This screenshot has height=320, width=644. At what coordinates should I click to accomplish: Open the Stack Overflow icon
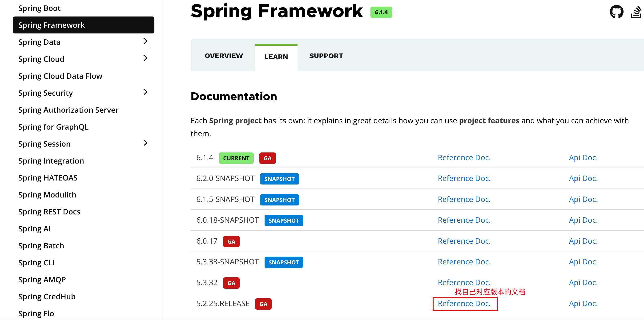637,12
